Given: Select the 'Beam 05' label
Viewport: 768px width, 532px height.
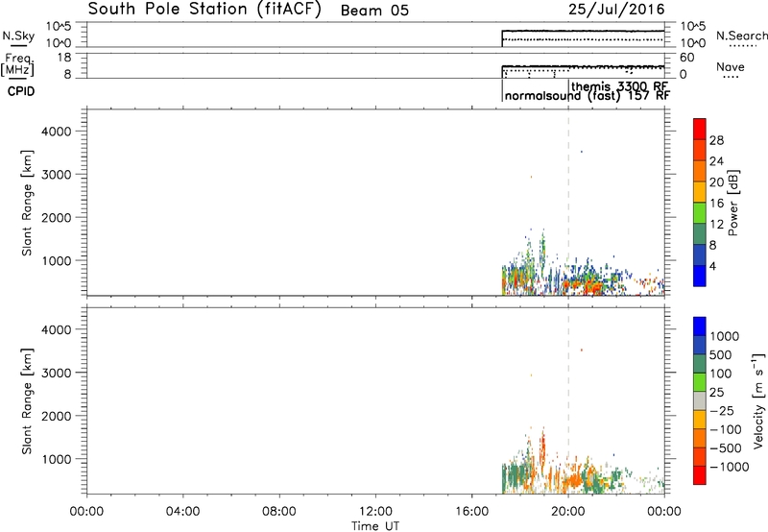Looking at the screenshot, I should coord(374,11).
